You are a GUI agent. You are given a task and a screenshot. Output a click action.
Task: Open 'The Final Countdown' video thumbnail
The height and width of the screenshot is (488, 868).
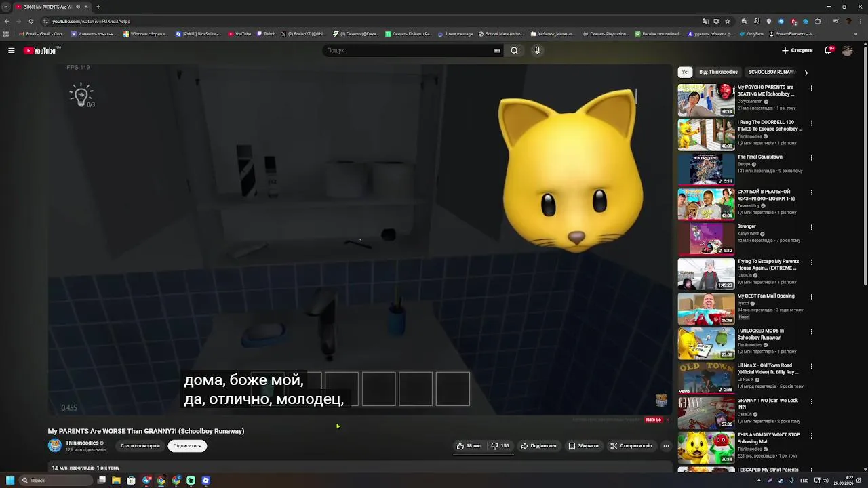click(x=706, y=169)
